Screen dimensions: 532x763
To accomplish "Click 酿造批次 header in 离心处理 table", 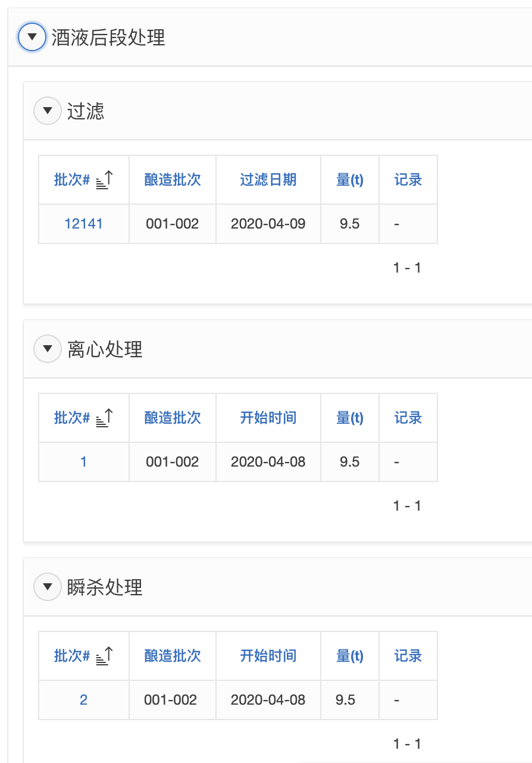I will (x=173, y=418).
